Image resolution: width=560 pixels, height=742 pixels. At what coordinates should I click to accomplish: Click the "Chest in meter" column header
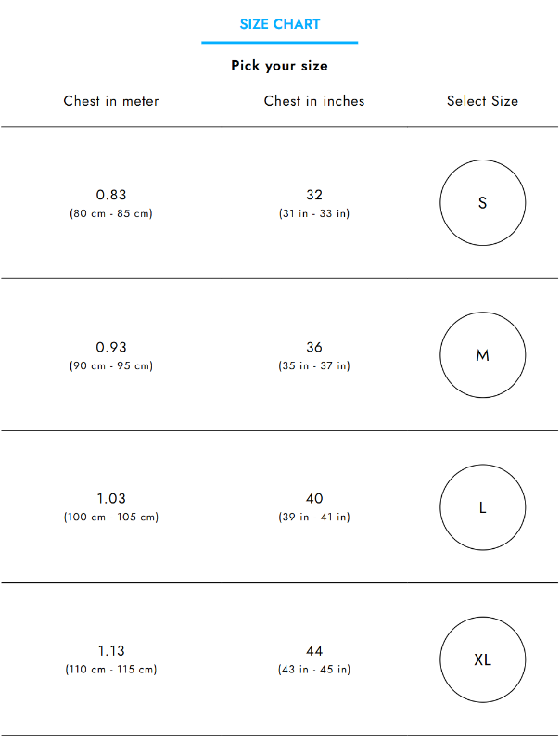111,101
